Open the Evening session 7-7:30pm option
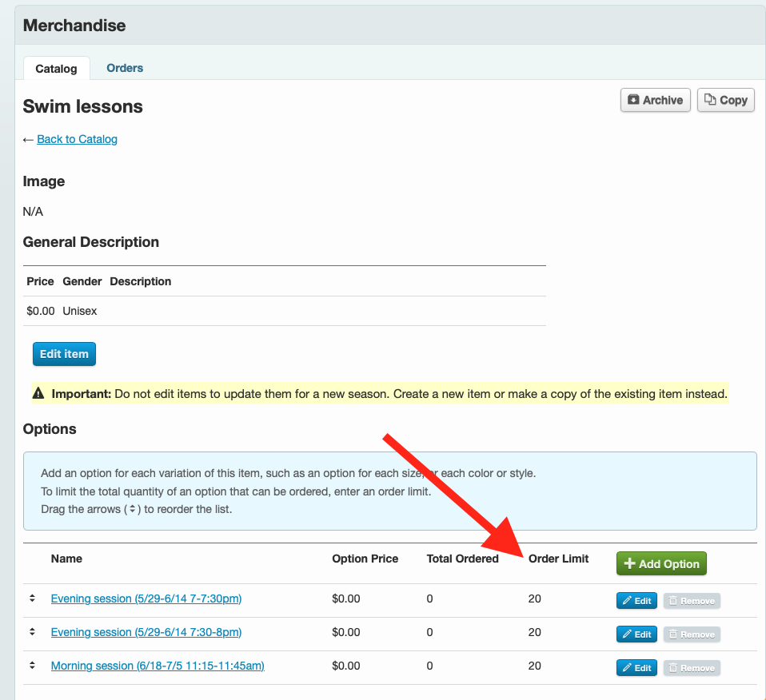Viewport: 766px width, 700px height. click(x=146, y=599)
